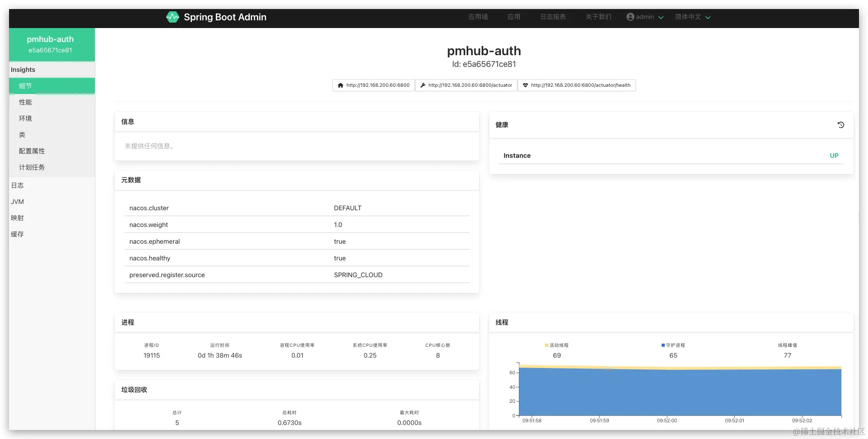Open the /actuator/health URL link
This screenshot has width=868, height=439.
pyautogui.click(x=576, y=85)
